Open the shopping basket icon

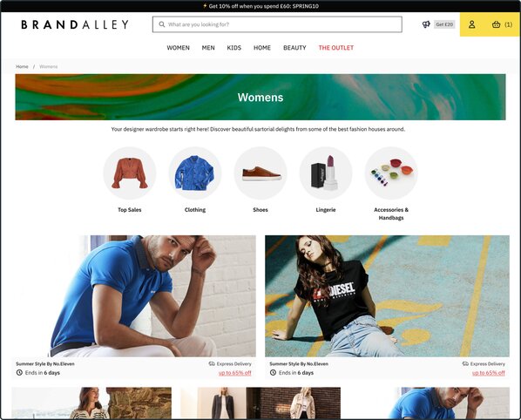(496, 24)
